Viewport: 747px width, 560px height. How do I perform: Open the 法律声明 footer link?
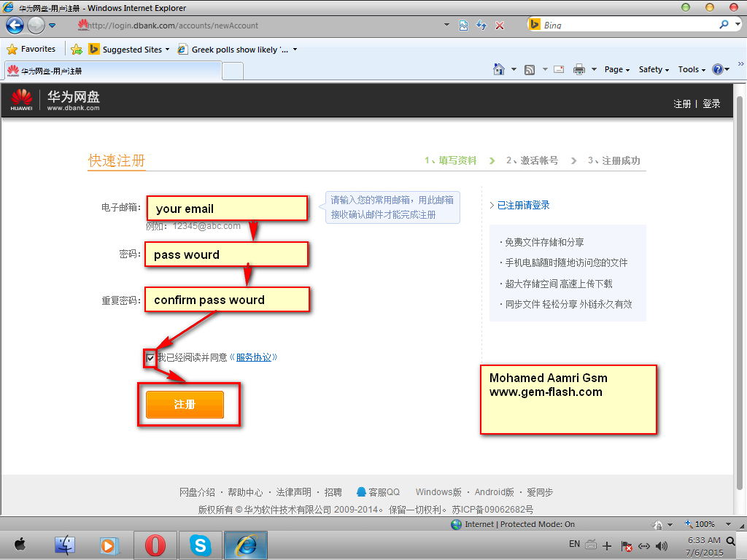tap(293, 492)
